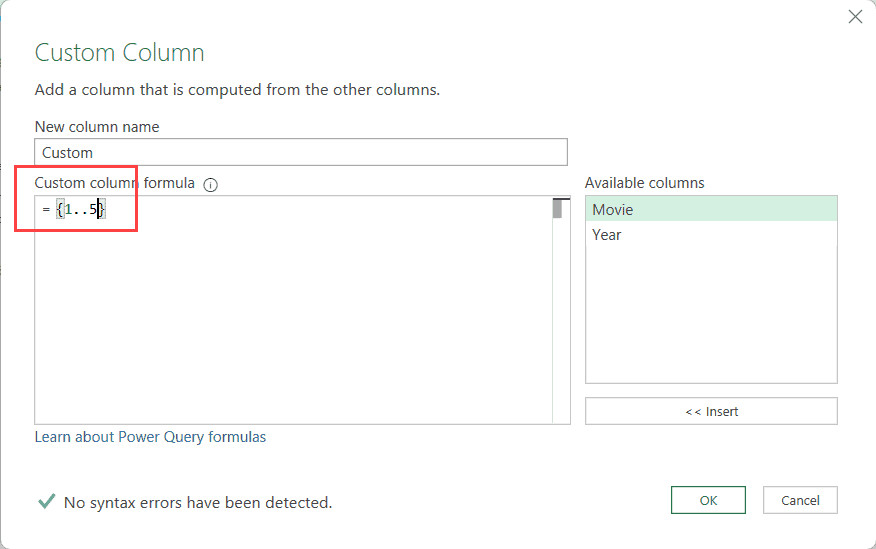The width and height of the screenshot is (876, 549).
Task: Confirm the custom column with OK
Action: point(708,500)
